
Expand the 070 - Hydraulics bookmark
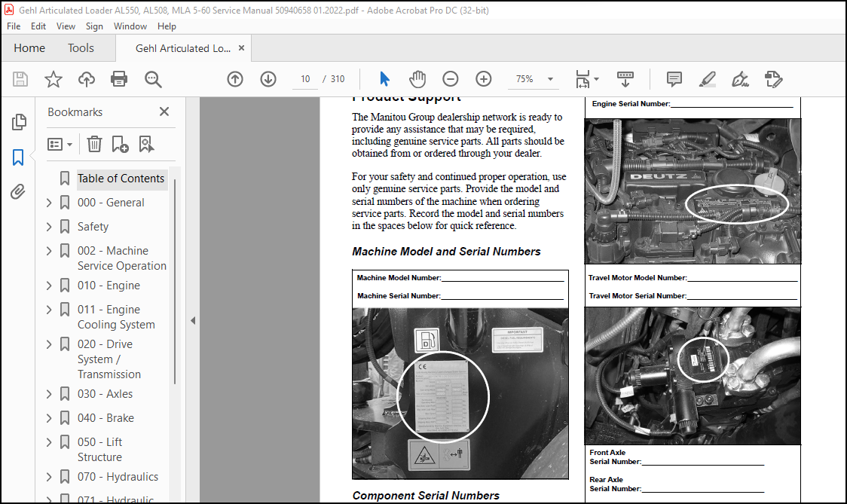49,477
